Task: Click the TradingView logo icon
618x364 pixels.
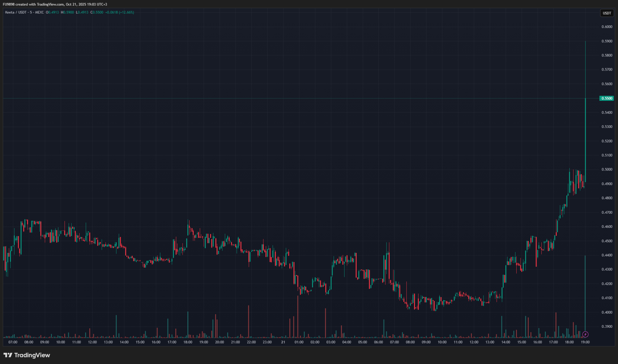Action: pos(8,355)
